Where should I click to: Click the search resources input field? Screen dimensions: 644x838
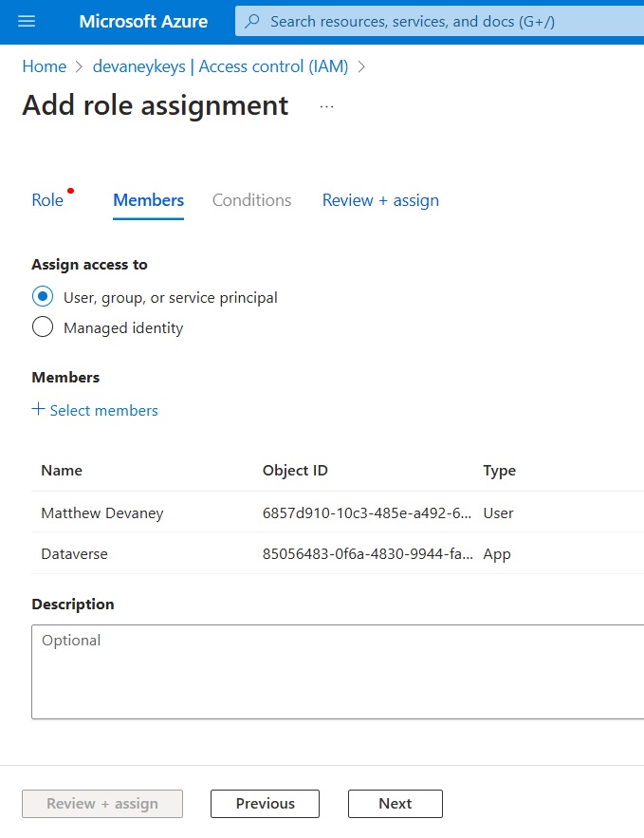(x=439, y=22)
